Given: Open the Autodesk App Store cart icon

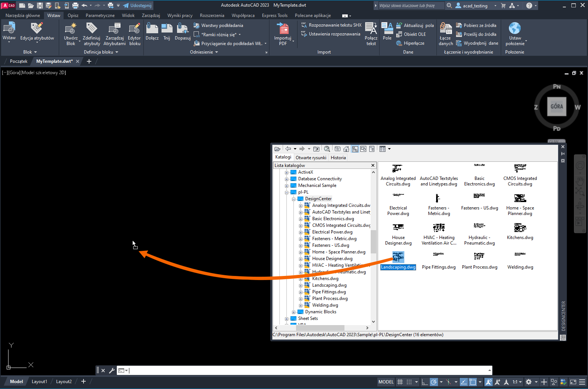Looking at the screenshot, I should [x=503, y=6].
